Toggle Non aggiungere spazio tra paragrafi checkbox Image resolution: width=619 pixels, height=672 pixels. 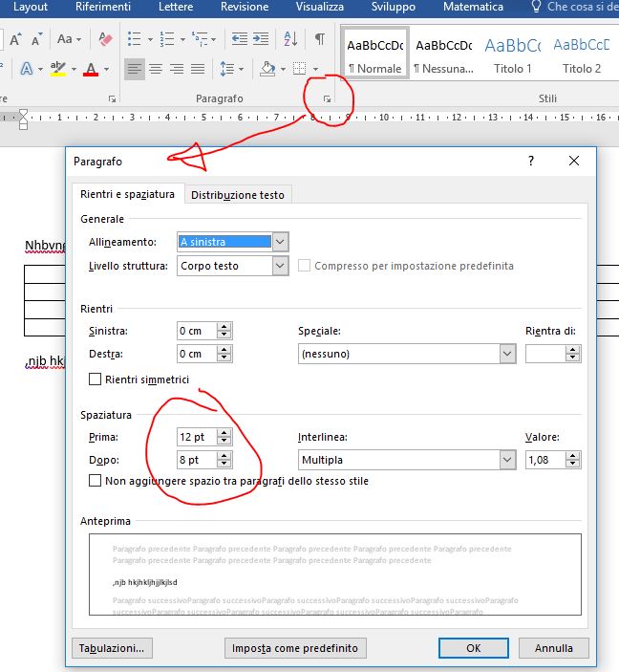click(x=95, y=481)
